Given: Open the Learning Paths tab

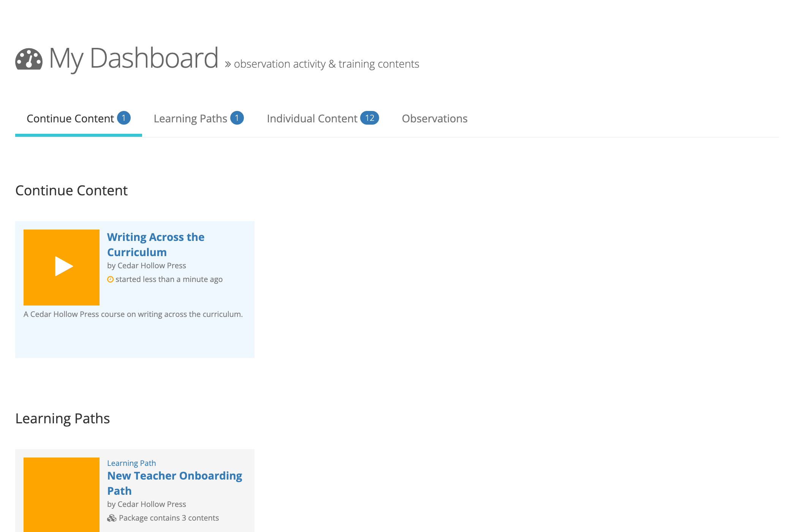Looking at the screenshot, I should tap(199, 119).
